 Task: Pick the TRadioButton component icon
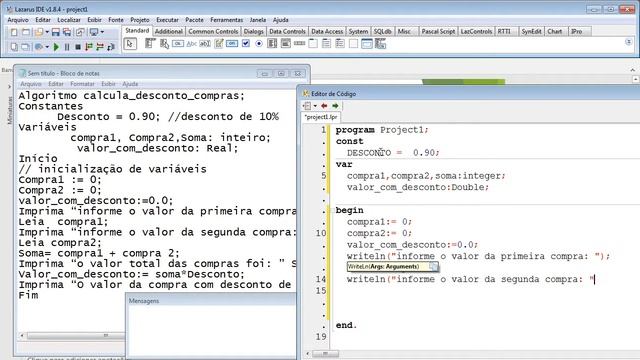pyautogui.click(x=259, y=43)
